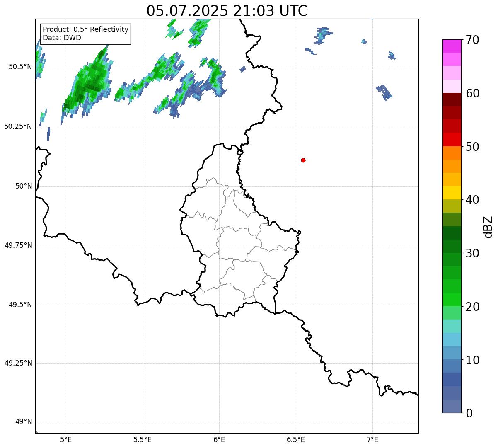Click the plot title 05.07.2025 21:03 UTC

227,10
